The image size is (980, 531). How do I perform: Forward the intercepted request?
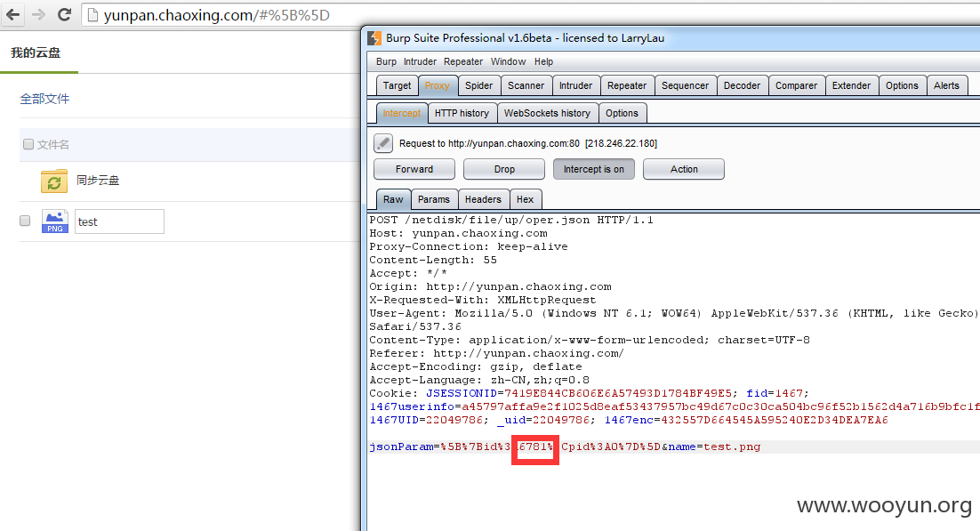coord(414,169)
